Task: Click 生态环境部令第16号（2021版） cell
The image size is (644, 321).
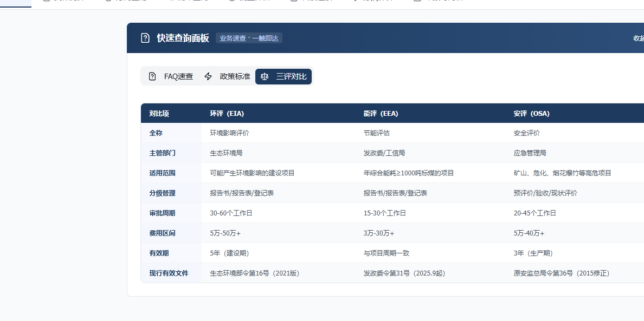Action: [x=255, y=273]
